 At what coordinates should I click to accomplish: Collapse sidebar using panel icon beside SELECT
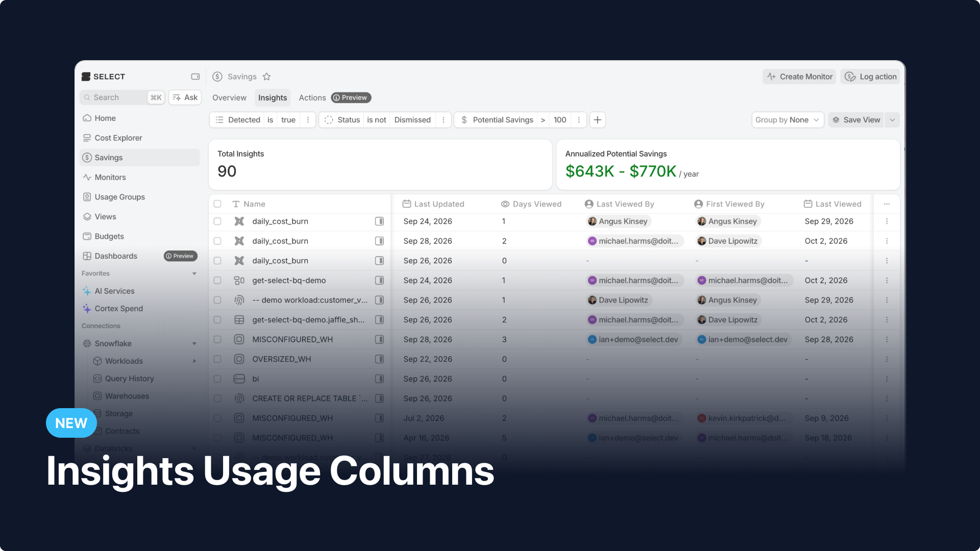tap(195, 77)
